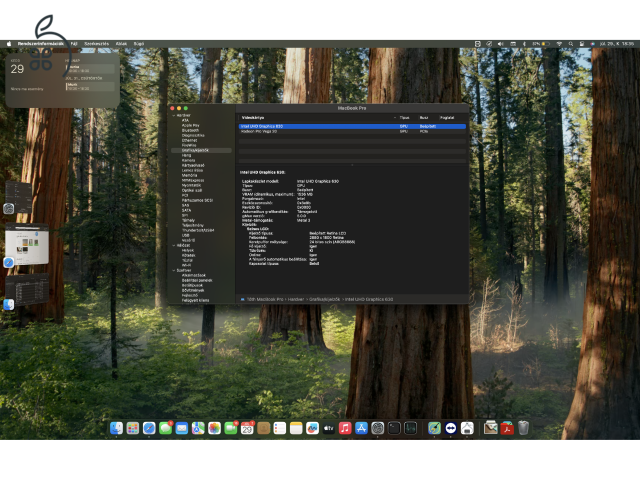
Task: Select Kamera in the sidebar
Action: point(188,160)
